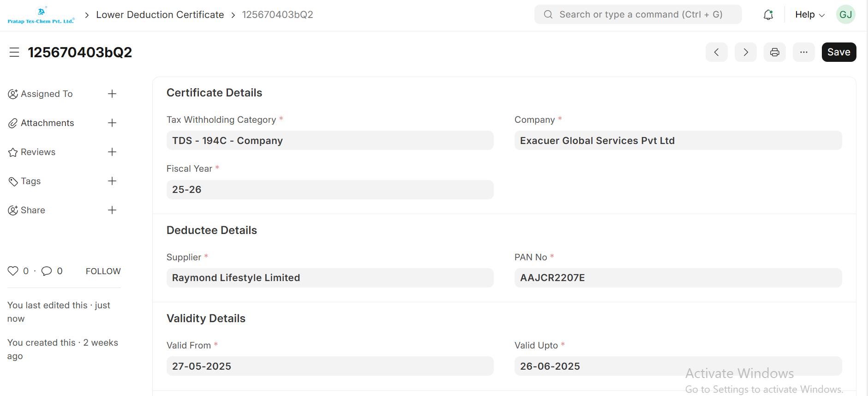The width and height of the screenshot is (868, 396).
Task: Open comments speech bubble icon
Action: coord(47,271)
